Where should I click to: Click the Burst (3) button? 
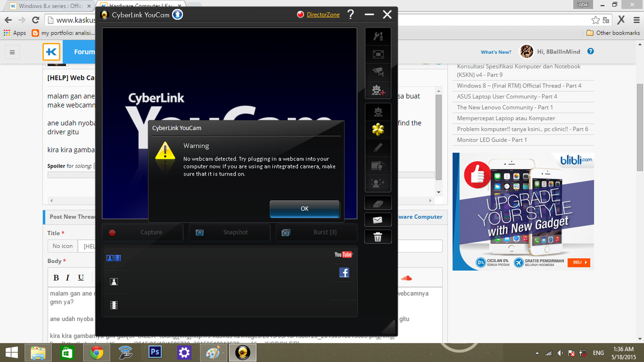316,232
